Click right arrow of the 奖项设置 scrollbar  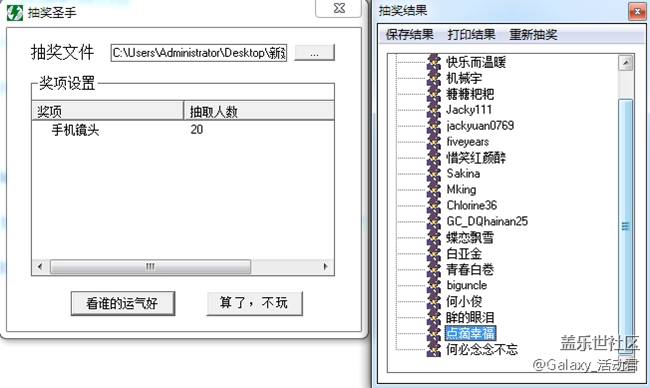click(325, 267)
